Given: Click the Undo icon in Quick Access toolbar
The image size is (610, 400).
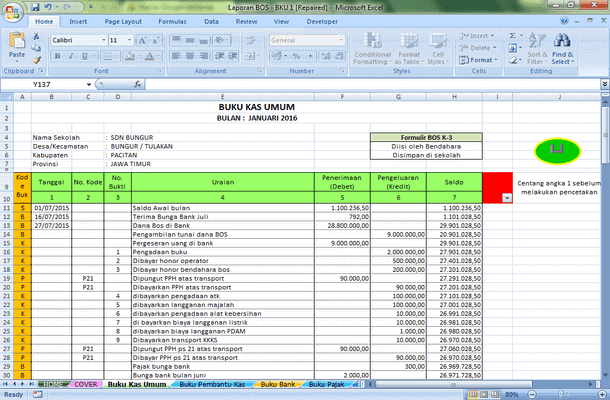Looking at the screenshot, I should pos(48,7).
